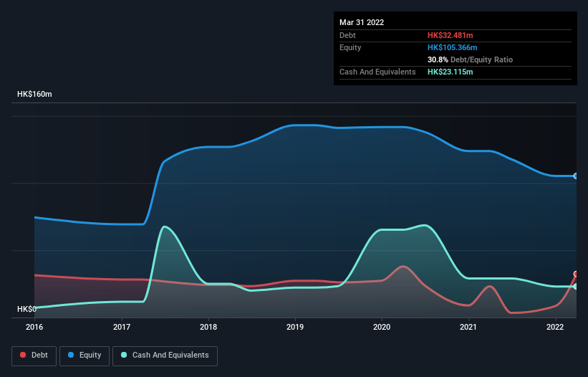
Task: Toggle the Equity series legend button
Action: coord(85,355)
